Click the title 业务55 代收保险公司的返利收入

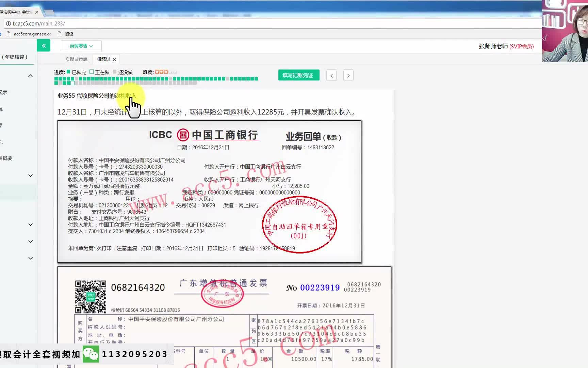pyautogui.click(x=97, y=96)
